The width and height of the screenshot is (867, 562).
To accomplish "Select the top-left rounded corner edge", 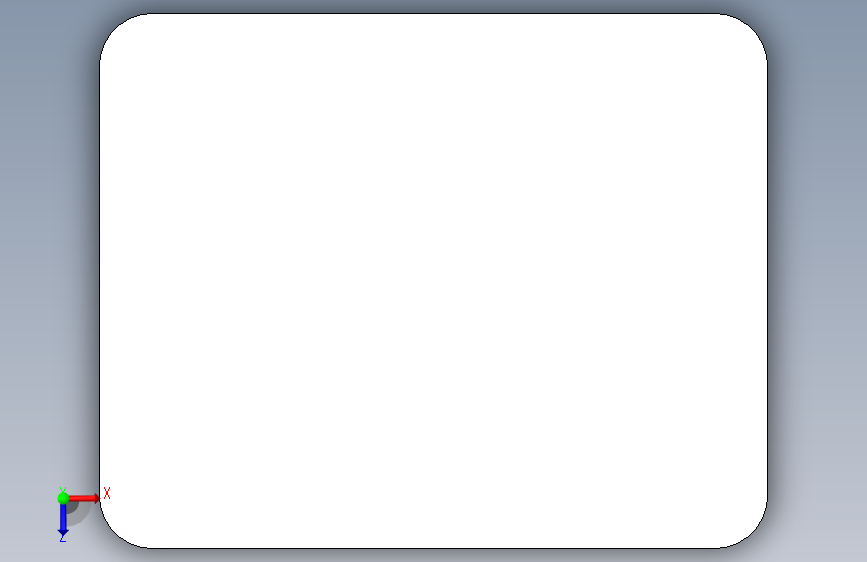I will click(114, 28).
